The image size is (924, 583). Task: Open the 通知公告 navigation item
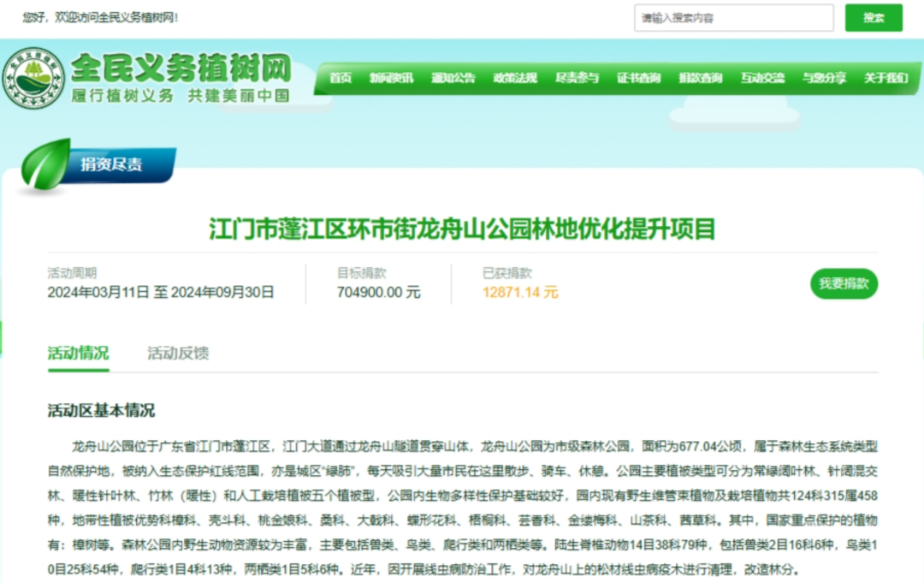pyautogui.click(x=453, y=77)
